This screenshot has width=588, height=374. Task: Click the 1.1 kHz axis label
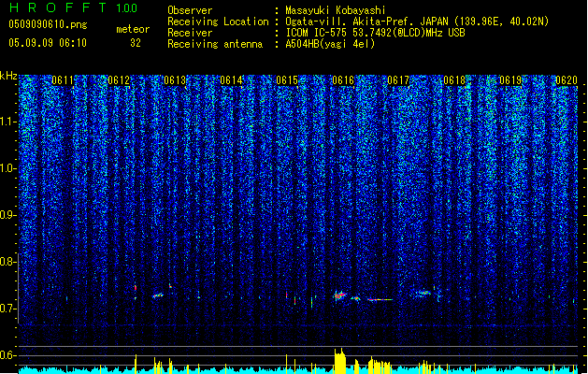tap(7, 122)
